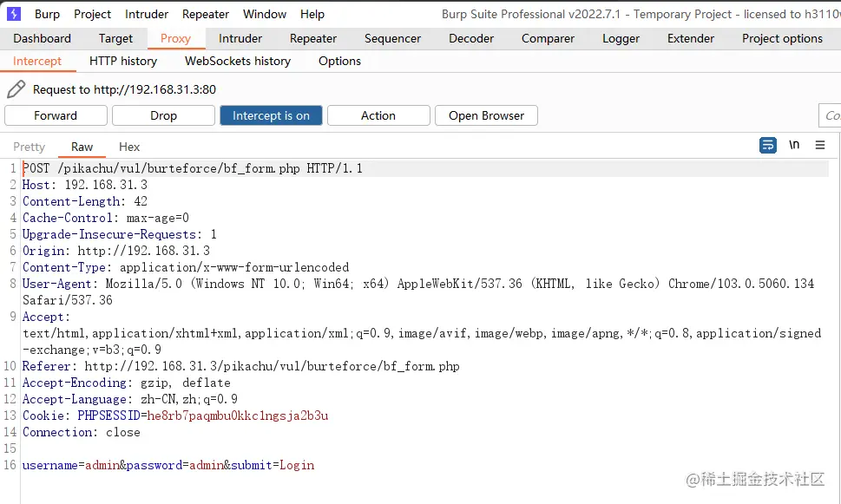841x504 pixels.
Task: Click the Open Browser button
Action: pos(486,115)
